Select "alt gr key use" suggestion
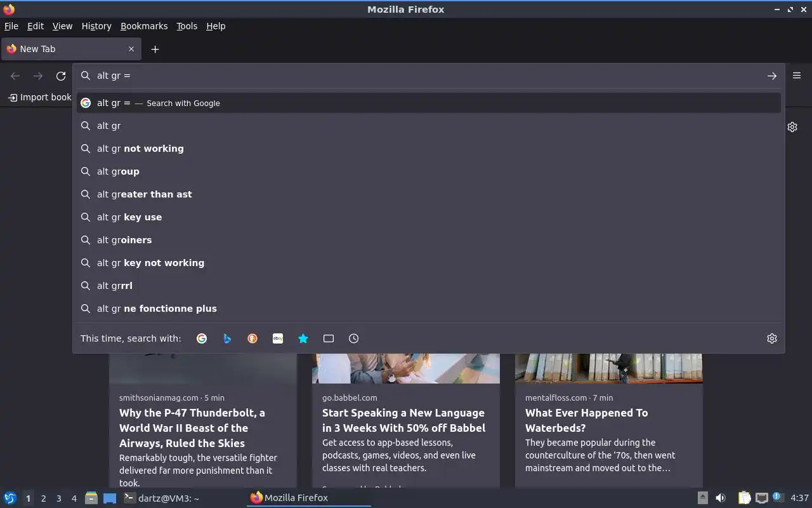This screenshot has width=812, height=508. click(x=429, y=217)
